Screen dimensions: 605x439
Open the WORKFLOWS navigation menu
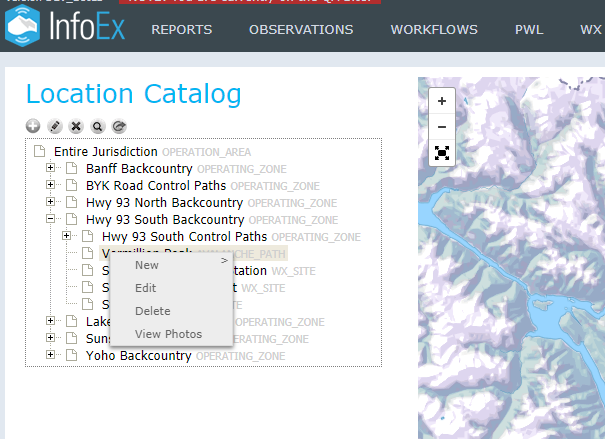pos(434,30)
